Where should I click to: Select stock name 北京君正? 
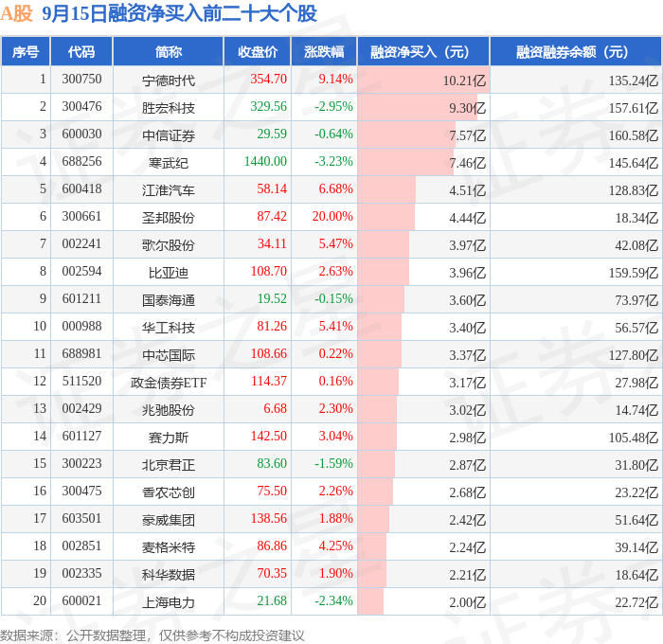169,465
